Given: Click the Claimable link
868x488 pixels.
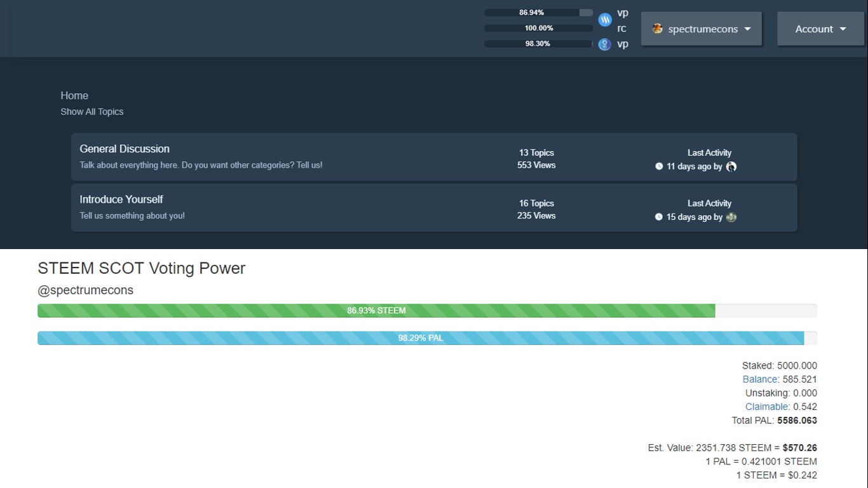Looking at the screenshot, I should (768, 407).
